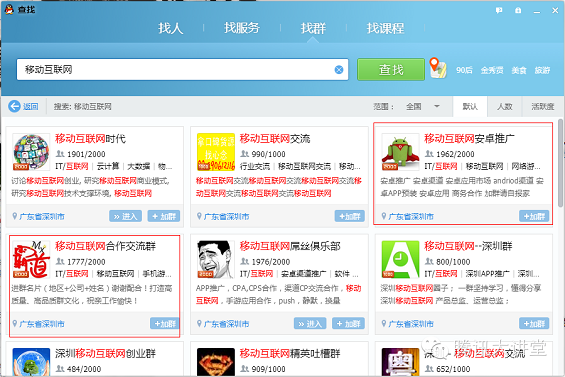Click the back arrow icon 返回
The width and height of the screenshot is (565, 377).
coord(14,106)
